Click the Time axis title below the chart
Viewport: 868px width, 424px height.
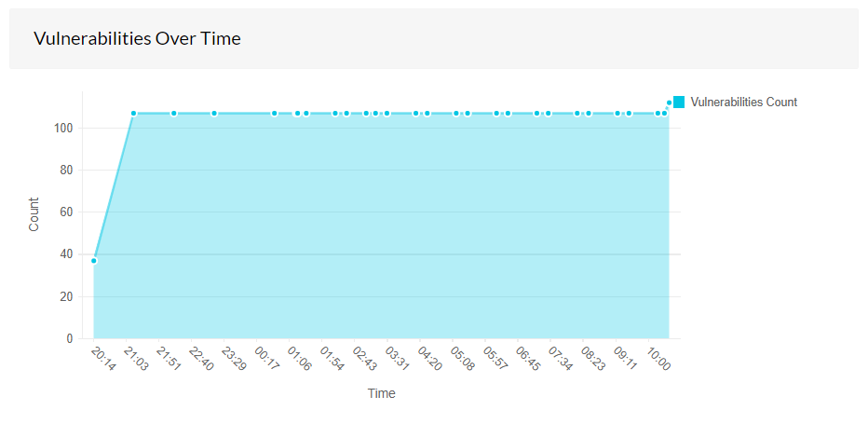pos(382,393)
